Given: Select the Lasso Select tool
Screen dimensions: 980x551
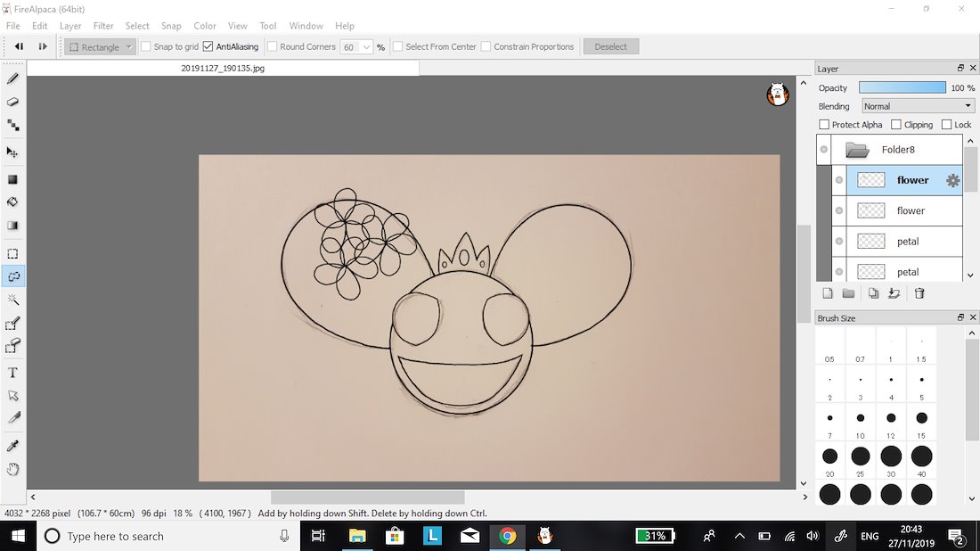Looking at the screenshot, I should 12,276.
